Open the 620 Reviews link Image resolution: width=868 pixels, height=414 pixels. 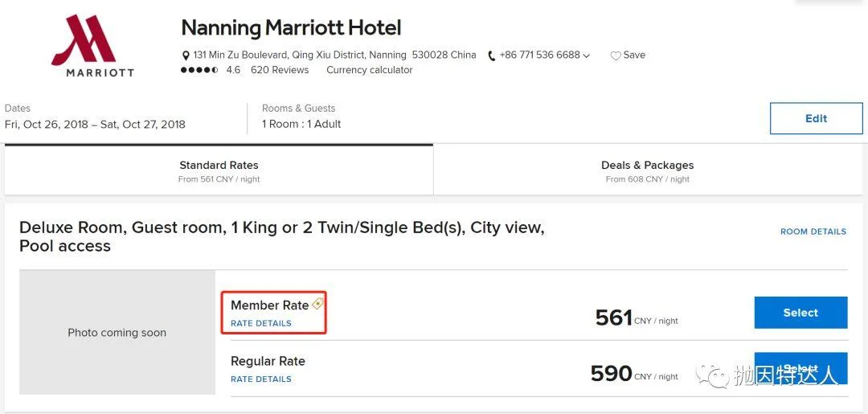point(280,70)
